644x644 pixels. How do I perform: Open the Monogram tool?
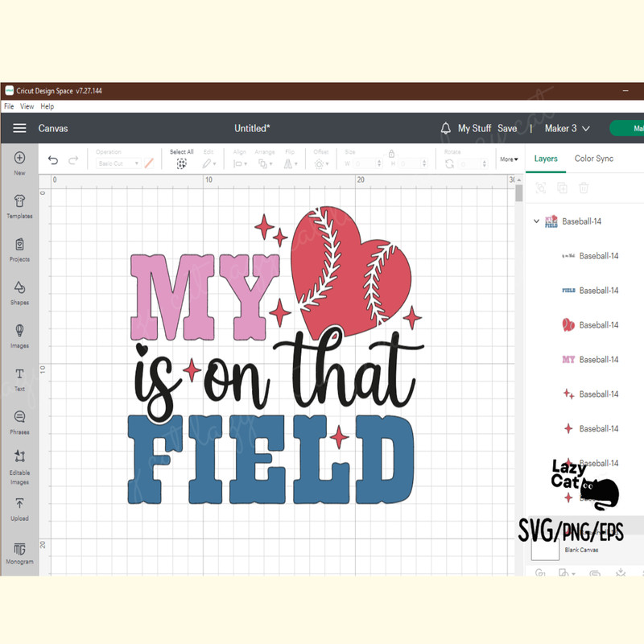(19, 549)
